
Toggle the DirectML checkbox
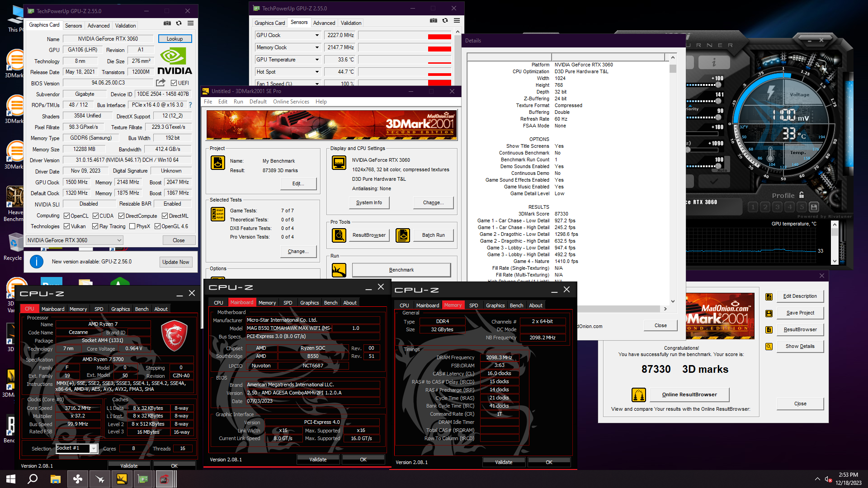[x=165, y=216]
